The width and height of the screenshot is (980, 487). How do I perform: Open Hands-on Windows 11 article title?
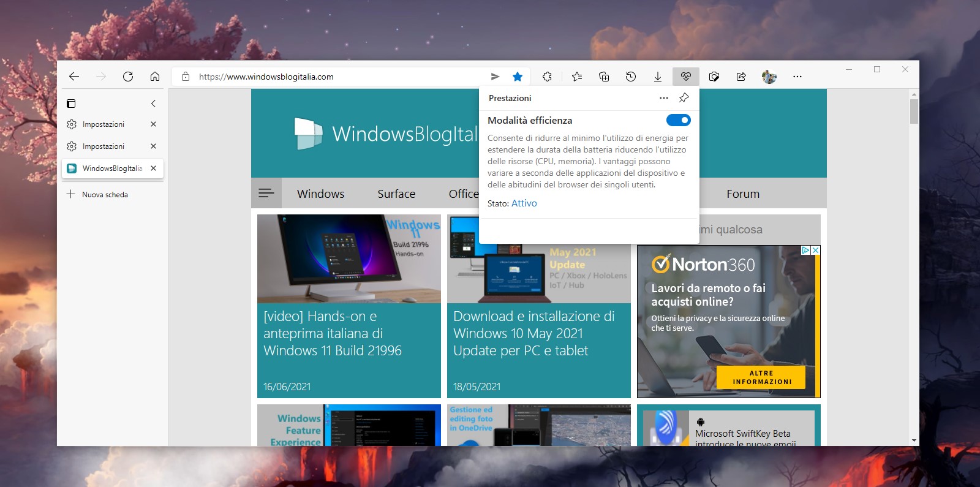tap(333, 333)
